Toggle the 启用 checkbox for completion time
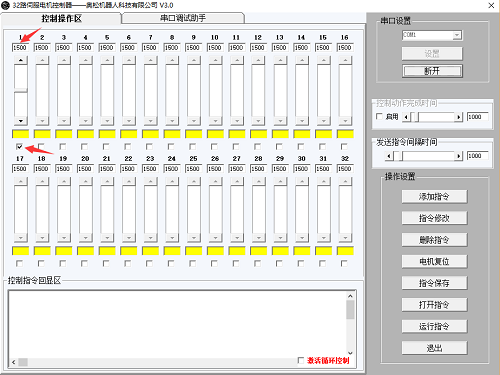 (379, 116)
